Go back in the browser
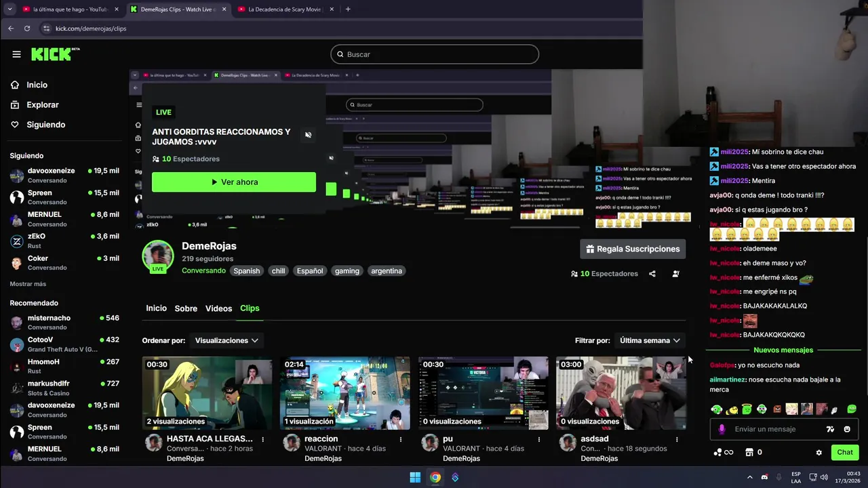Image resolution: width=868 pixels, height=488 pixels. click(11, 28)
